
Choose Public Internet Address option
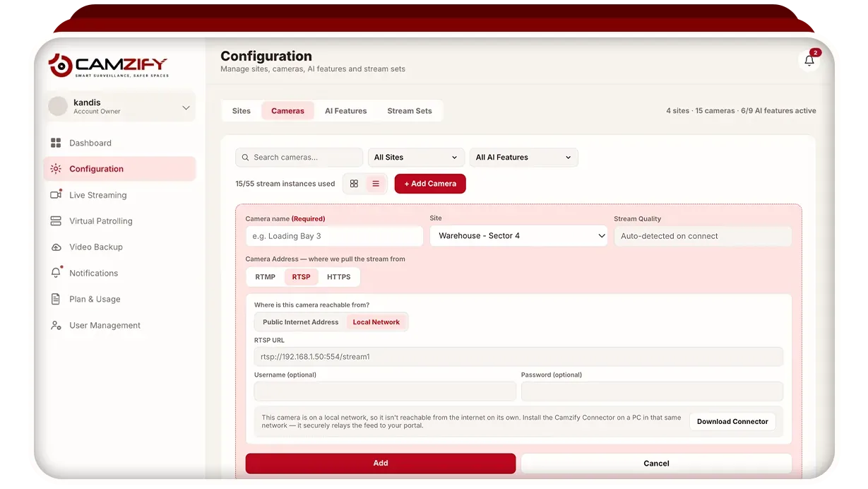(x=301, y=322)
